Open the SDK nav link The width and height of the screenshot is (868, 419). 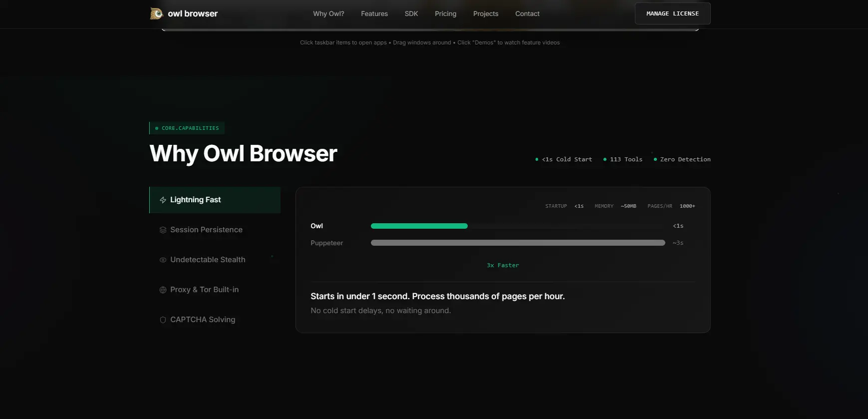tap(411, 13)
